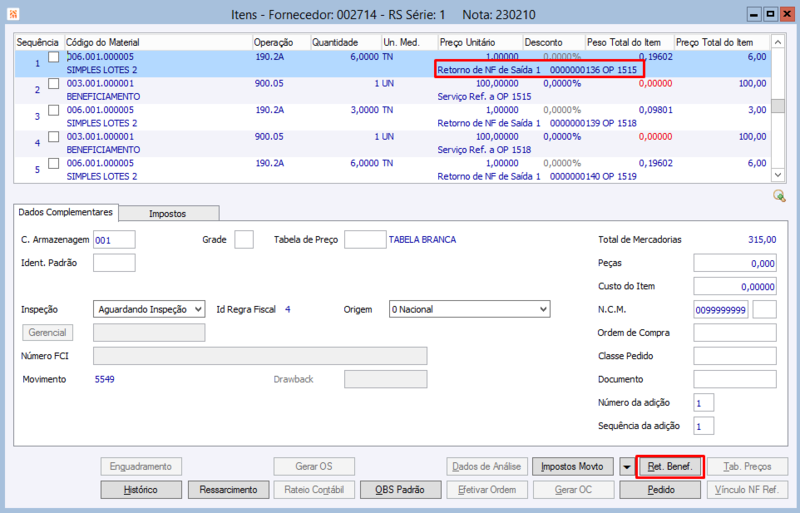
Task: Tick the checkbox on sequence row 5
Action: point(54,163)
